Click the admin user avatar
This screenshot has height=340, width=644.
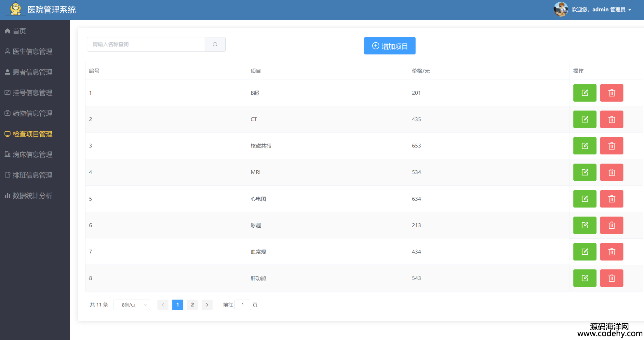[x=560, y=9]
